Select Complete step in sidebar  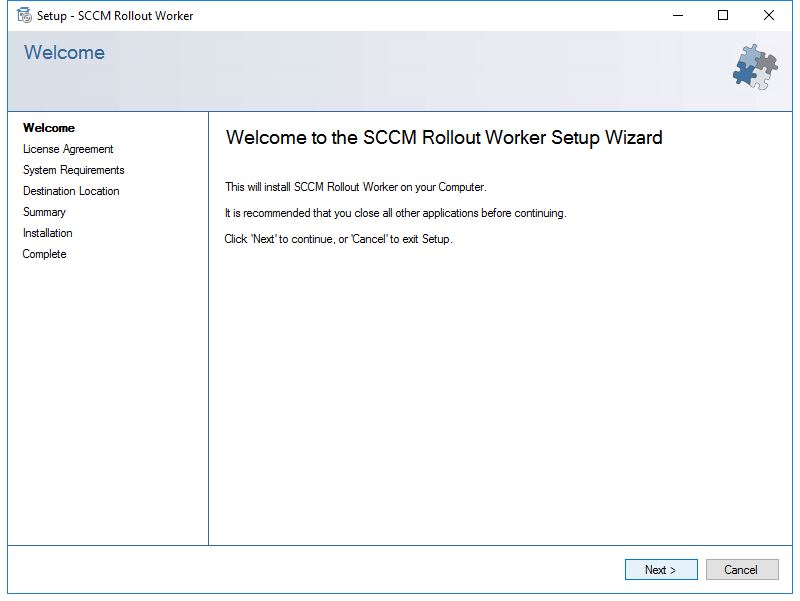pos(44,254)
